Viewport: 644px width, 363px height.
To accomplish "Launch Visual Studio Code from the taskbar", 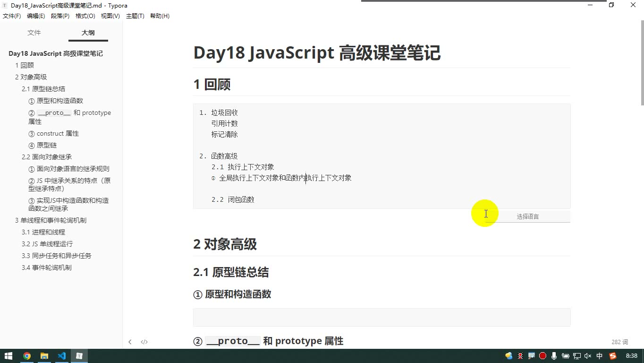I will (62, 356).
